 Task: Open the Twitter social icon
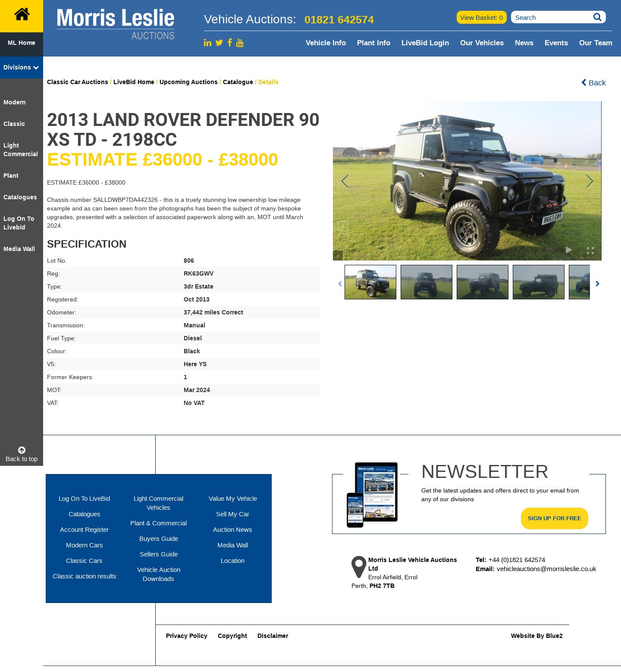pos(219,43)
